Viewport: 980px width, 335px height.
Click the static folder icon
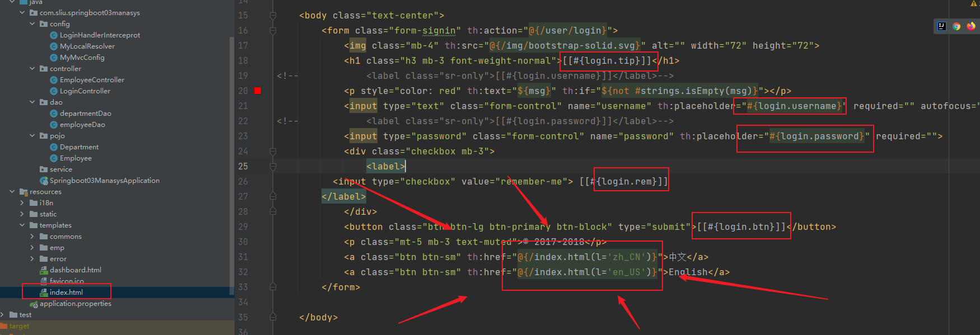point(34,214)
